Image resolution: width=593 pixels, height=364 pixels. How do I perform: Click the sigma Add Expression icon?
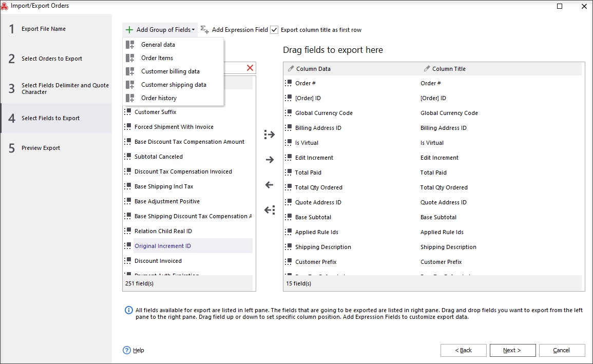pyautogui.click(x=205, y=29)
